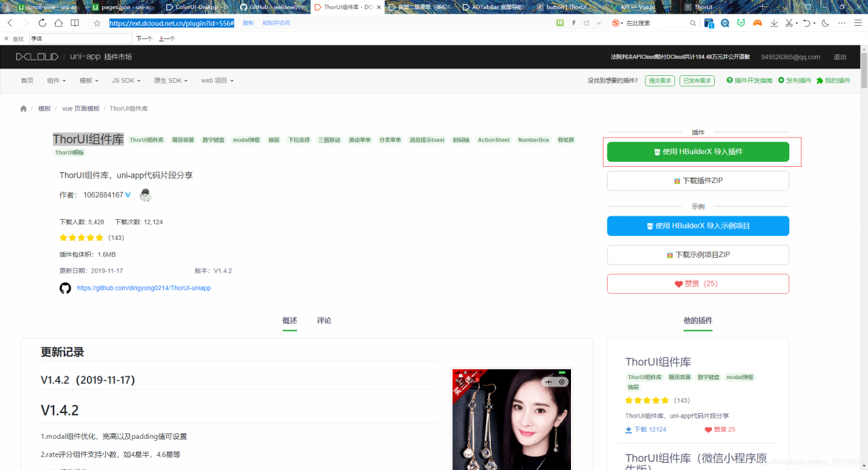
Task: Open the ThorUI-uniapp GitHub URL link
Action: coord(144,288)
